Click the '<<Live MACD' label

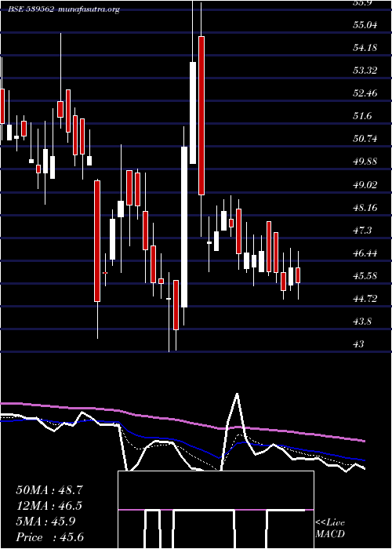click(330, 528)
